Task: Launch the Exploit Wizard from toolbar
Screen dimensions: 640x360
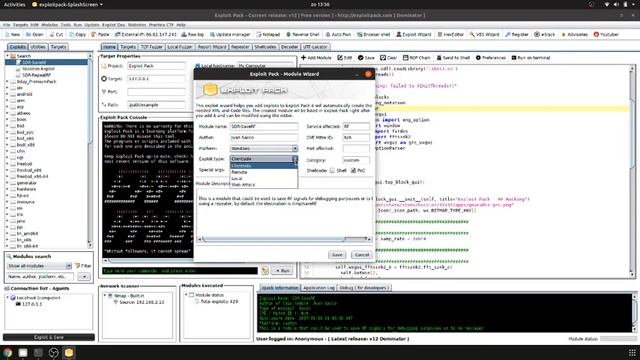Action: click(413, 35)
